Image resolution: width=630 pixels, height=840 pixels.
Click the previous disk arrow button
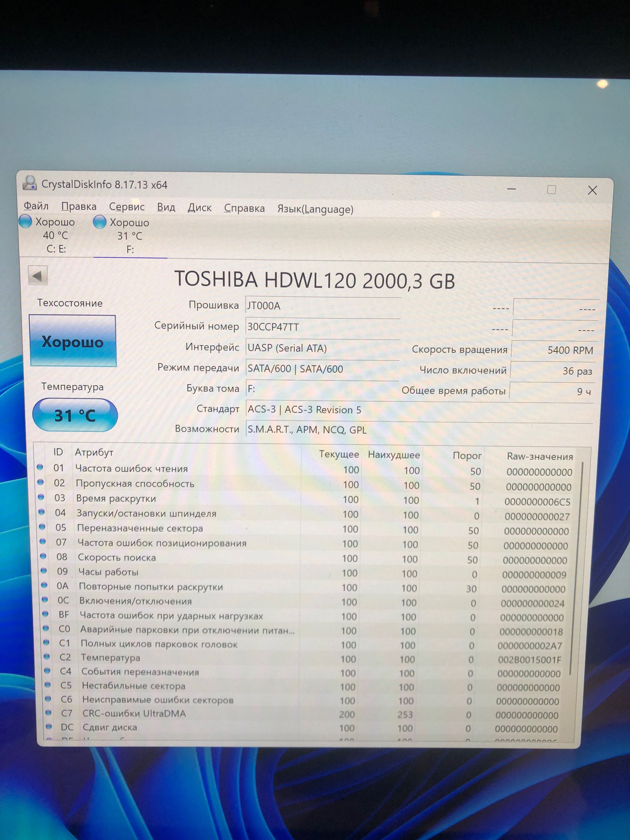coord(37,276)
